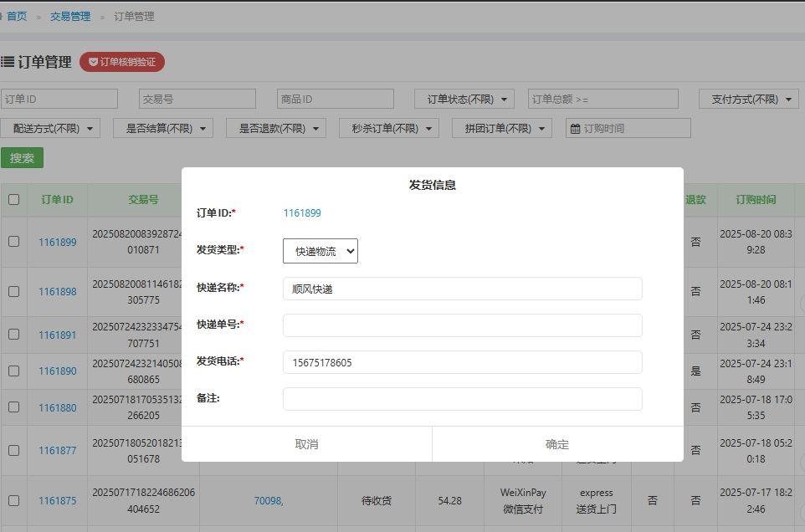Click the 54.28 amount cell
Viewport: 805px width, 532px height.
449,501
